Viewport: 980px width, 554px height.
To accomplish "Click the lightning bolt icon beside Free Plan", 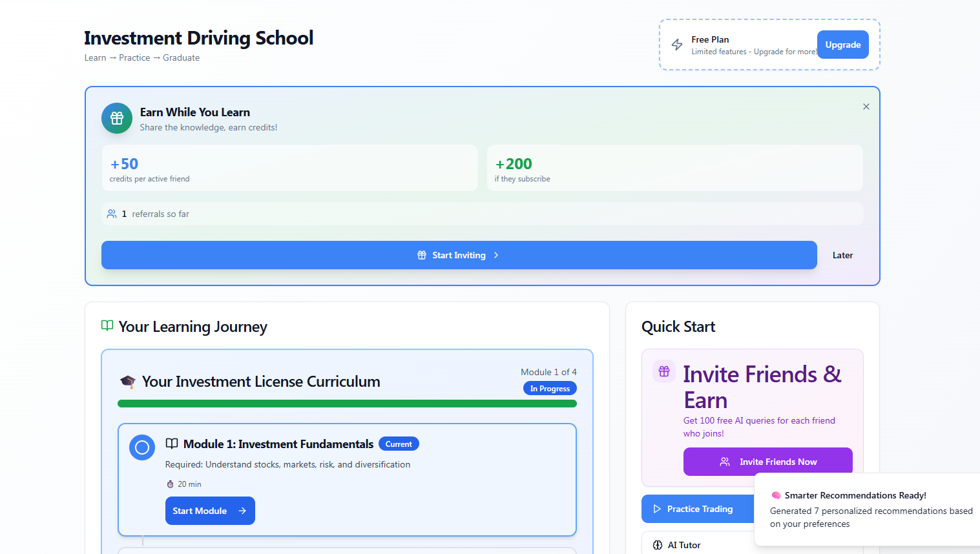I will click(x=677, y=45).
